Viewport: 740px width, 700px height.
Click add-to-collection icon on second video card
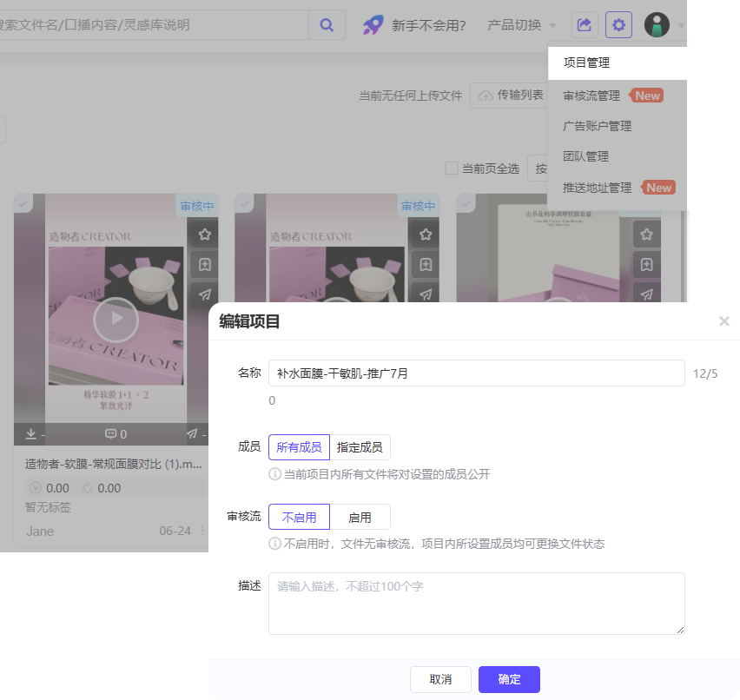point(425,265)
